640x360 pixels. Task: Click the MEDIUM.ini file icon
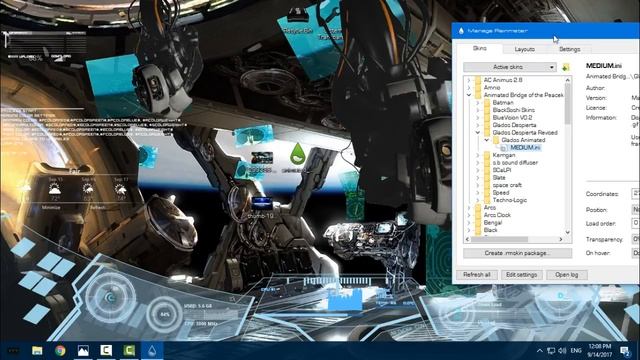pos(504,148)
